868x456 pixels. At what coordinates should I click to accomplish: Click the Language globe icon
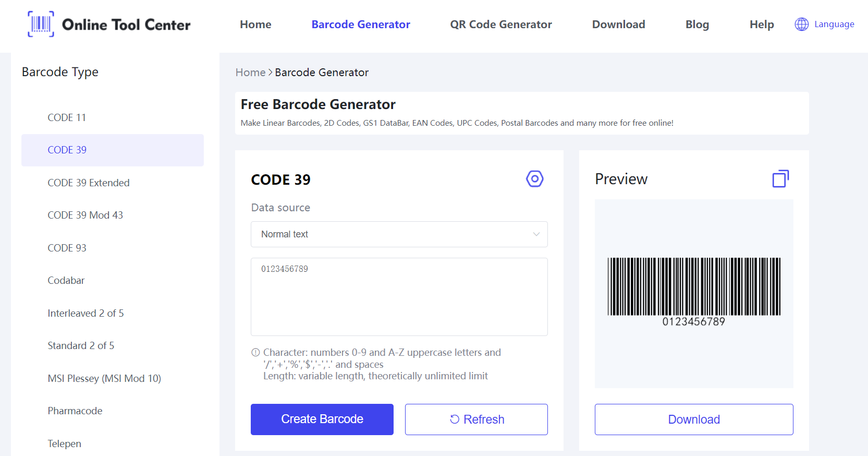[x=801, y=24]
